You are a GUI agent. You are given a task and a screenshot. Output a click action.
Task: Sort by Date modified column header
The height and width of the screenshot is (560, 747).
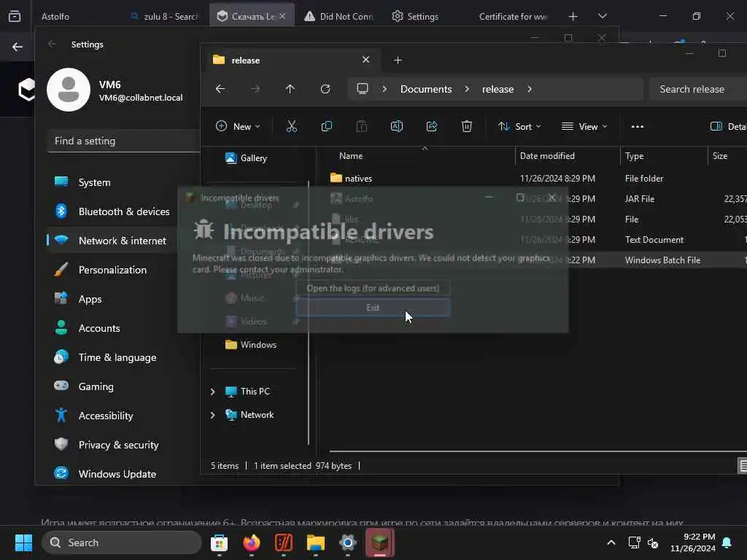(x=547, y=156)
